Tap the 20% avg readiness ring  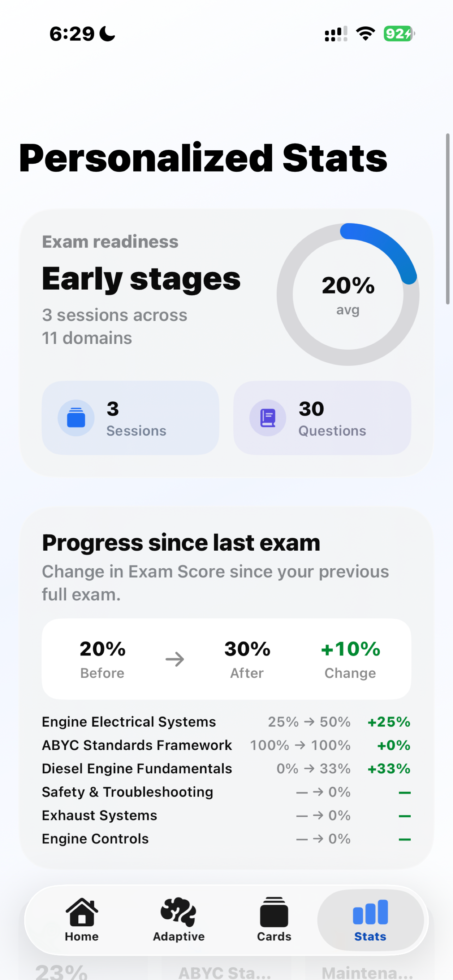pyautogui.click(x=348, y=294)
